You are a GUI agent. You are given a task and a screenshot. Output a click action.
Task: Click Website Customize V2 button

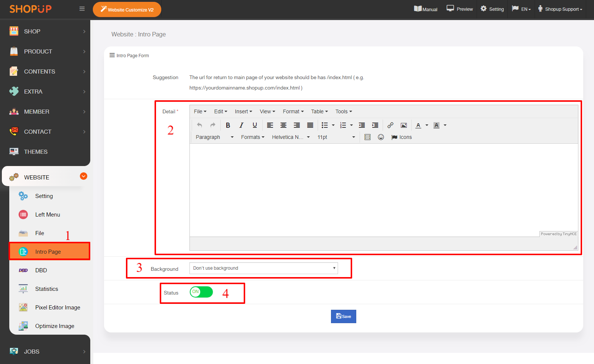127,9
